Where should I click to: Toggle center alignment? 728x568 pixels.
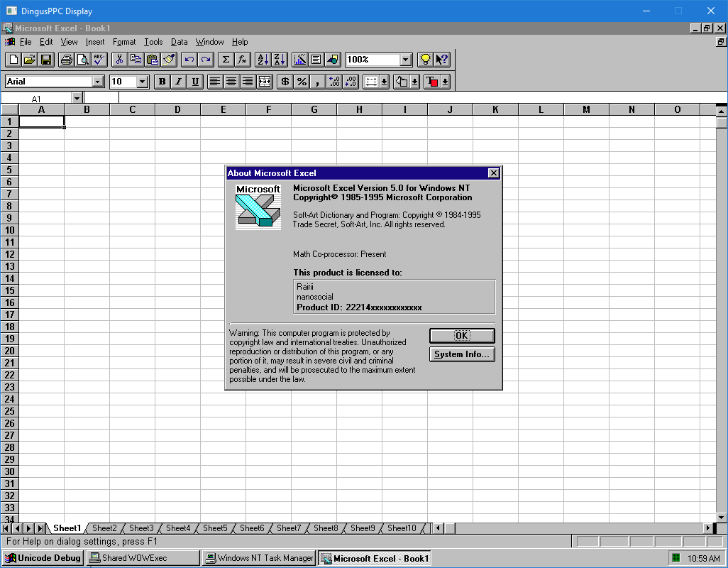click(x=231, y=82)
